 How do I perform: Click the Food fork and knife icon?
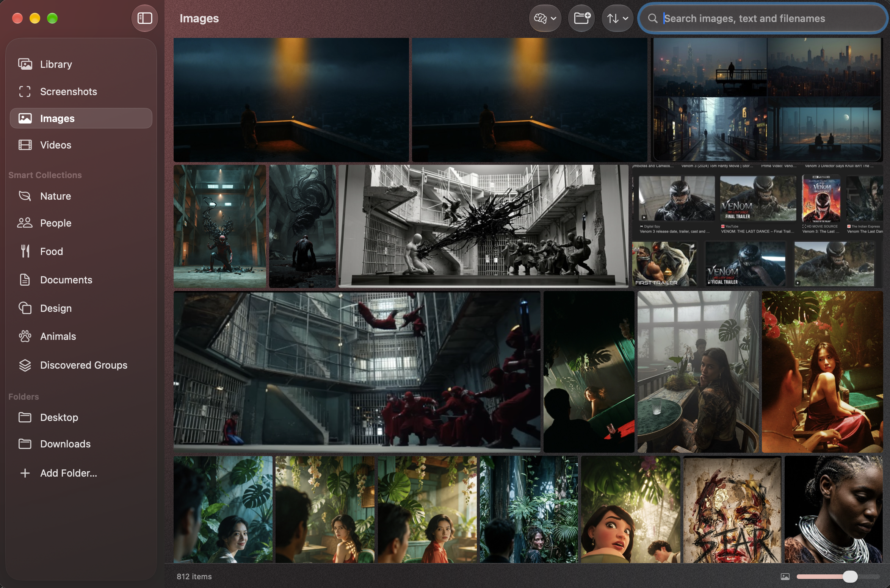point(25,251)
